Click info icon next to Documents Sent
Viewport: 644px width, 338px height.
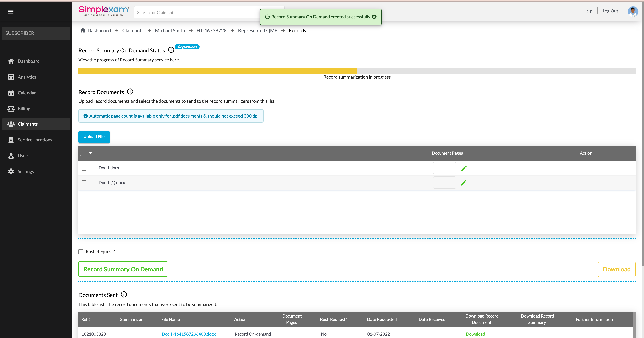(x=124, y=295)
